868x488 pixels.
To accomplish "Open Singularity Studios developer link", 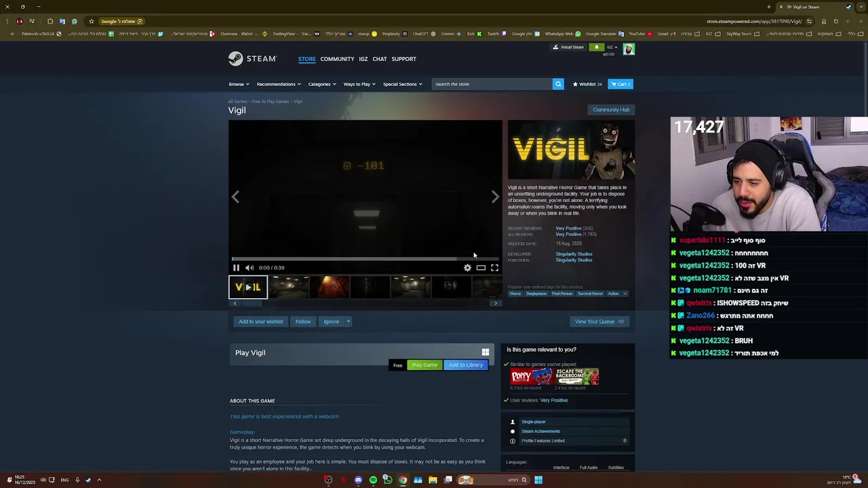I will click(574, 254).
